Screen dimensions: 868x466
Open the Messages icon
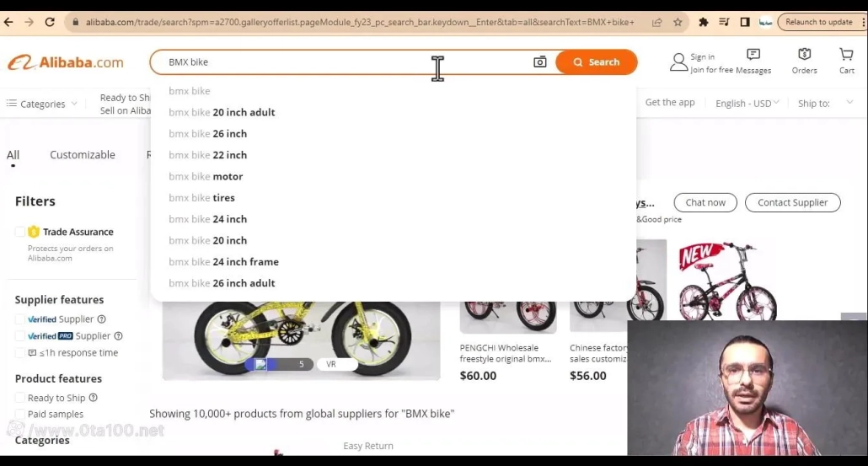753,54
